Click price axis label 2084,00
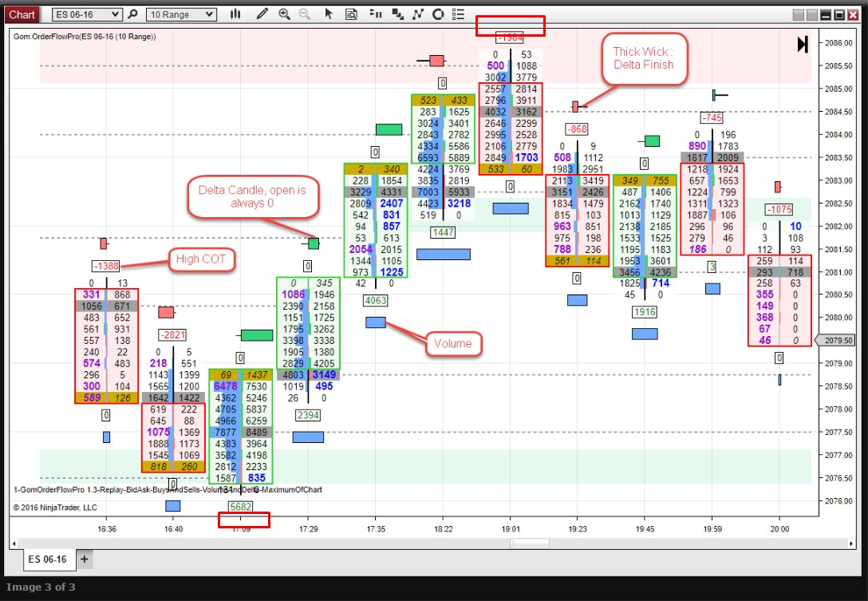868x601 pixels. [x=838, y=135]
